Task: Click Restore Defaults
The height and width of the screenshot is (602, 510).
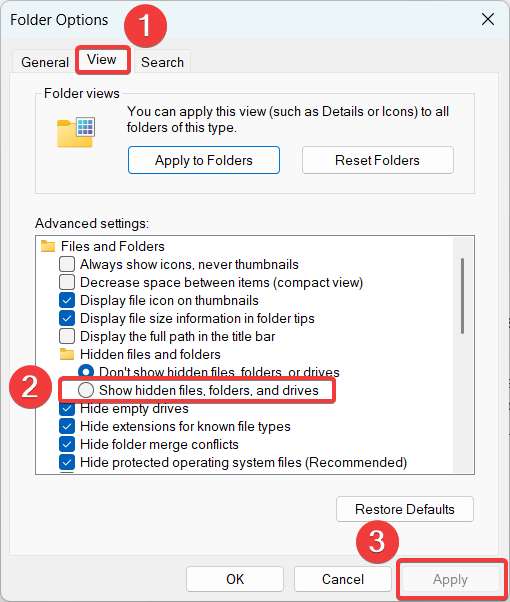Action: [405, 509]
